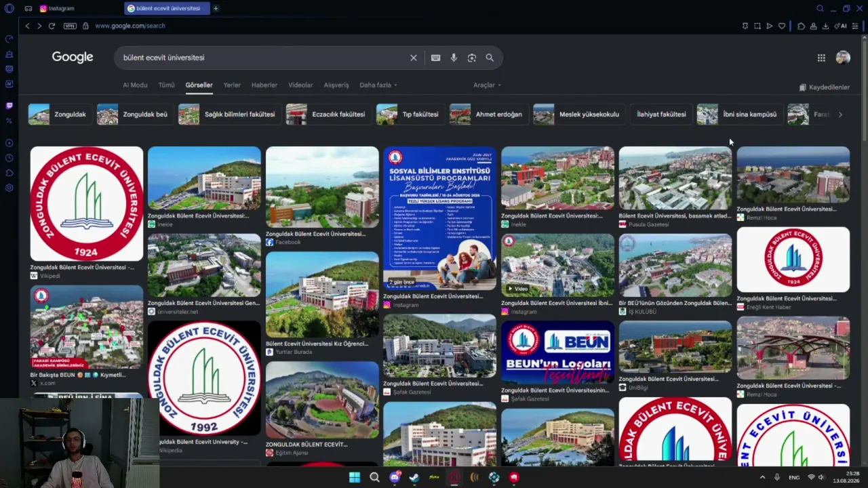Open Kaydedilenler saved items
The width and height of the screenshot is (868, 488).
tap(824, 87)
